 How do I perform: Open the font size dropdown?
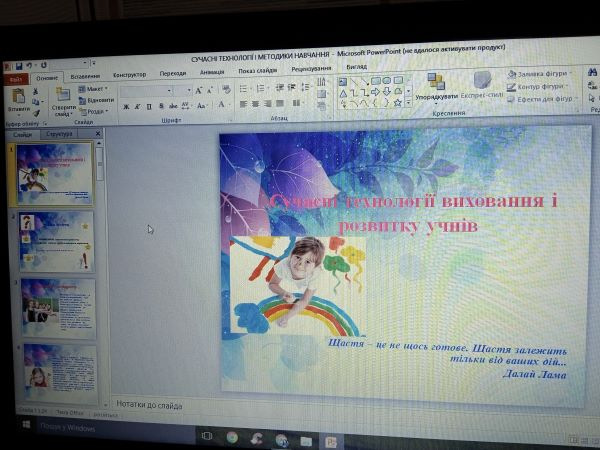pos(189,91)
